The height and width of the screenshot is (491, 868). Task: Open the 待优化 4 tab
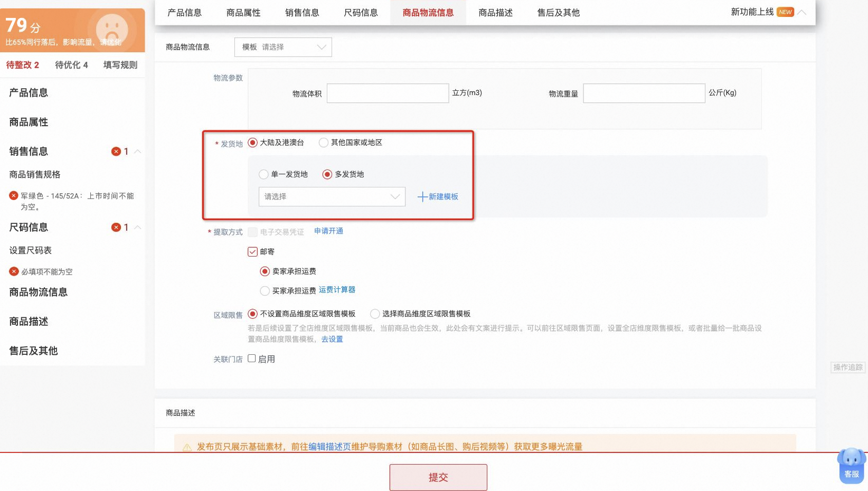pyautogui.click(x=71, y=65)
